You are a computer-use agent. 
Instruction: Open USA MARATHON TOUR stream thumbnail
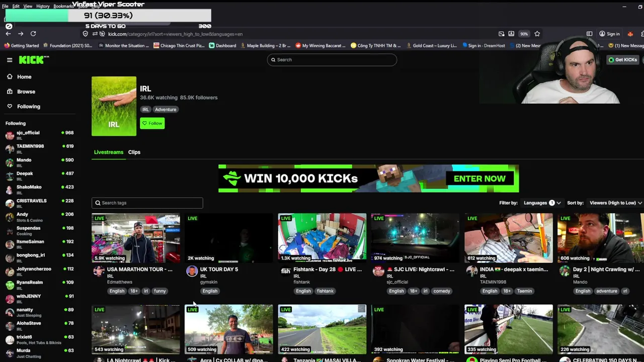click(136, 238)
